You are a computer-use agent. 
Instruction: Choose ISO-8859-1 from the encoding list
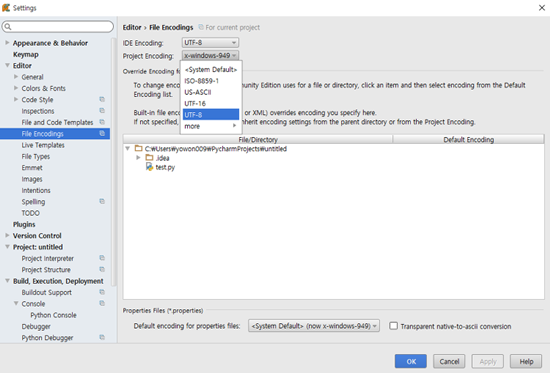coord(211,81)
